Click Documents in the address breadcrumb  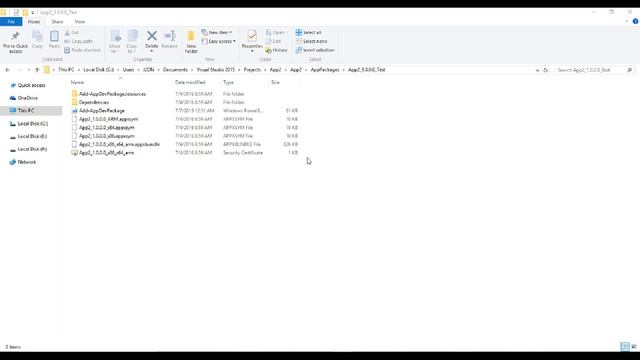click(175, 70)
